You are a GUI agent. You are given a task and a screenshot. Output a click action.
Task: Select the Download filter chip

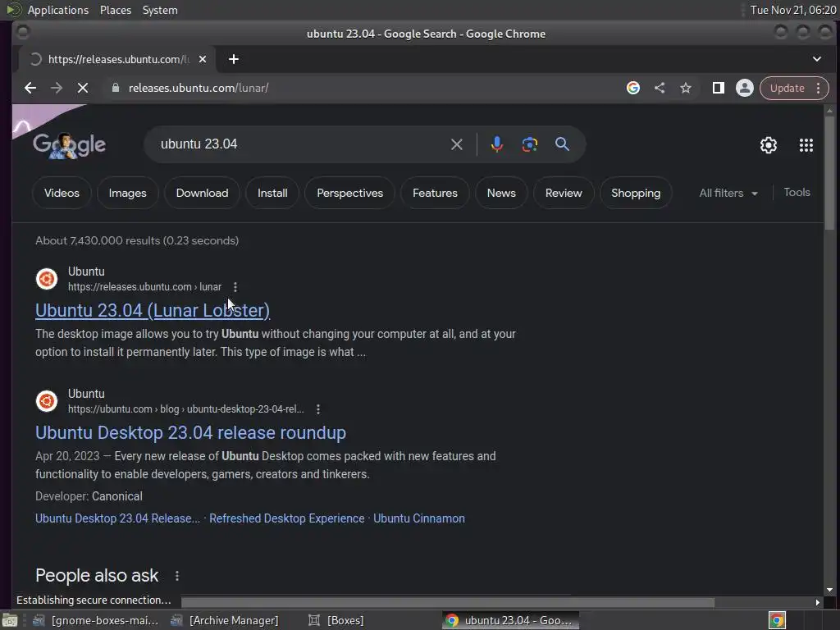(x=202, y=193)
